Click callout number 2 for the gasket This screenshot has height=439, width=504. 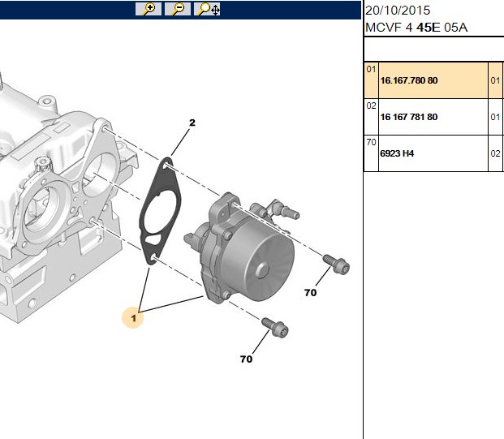(x=192, y=123)
